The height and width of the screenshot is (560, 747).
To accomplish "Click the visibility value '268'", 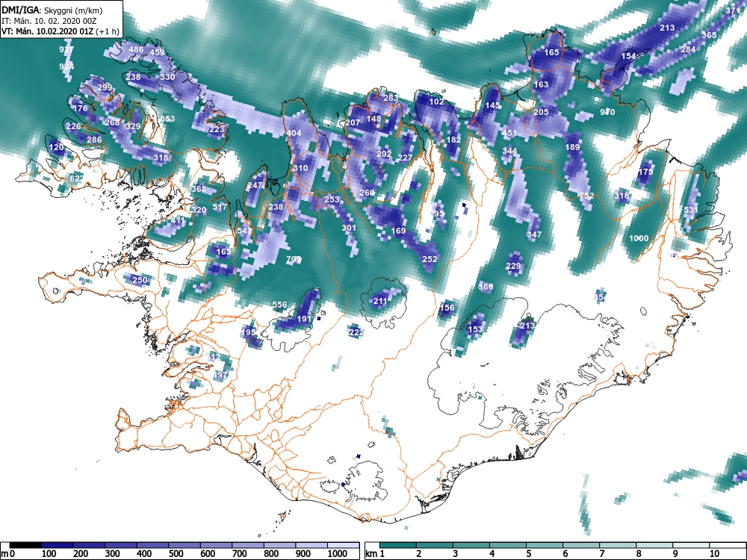I will point(113,122).
